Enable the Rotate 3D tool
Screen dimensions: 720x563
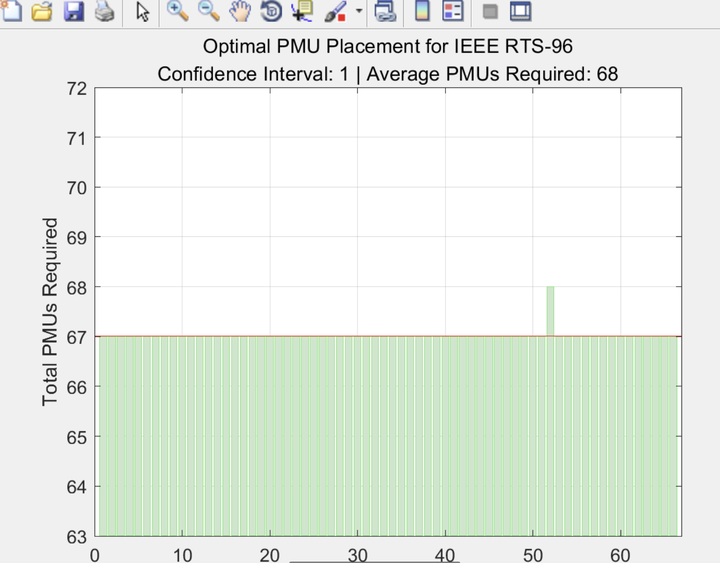tap(271, 11)
